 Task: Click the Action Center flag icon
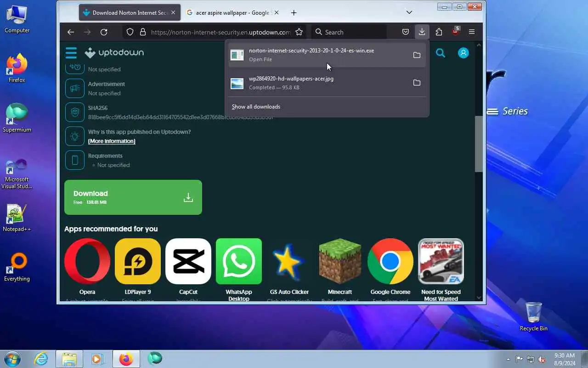tap(519, 359)
